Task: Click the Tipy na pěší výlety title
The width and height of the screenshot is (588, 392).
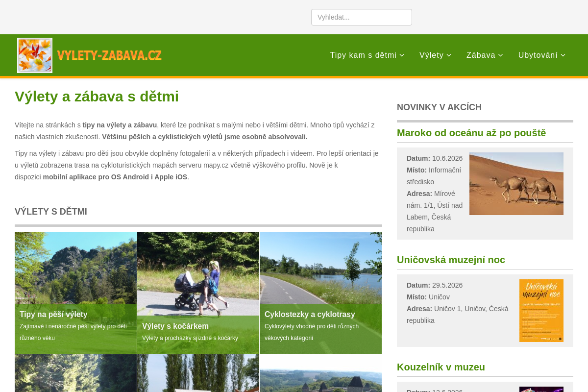Action: click(x=53, y=315)
